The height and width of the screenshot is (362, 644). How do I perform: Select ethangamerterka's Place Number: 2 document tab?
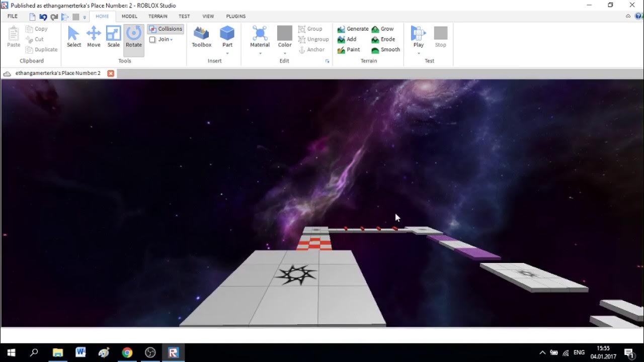(57, 73)
